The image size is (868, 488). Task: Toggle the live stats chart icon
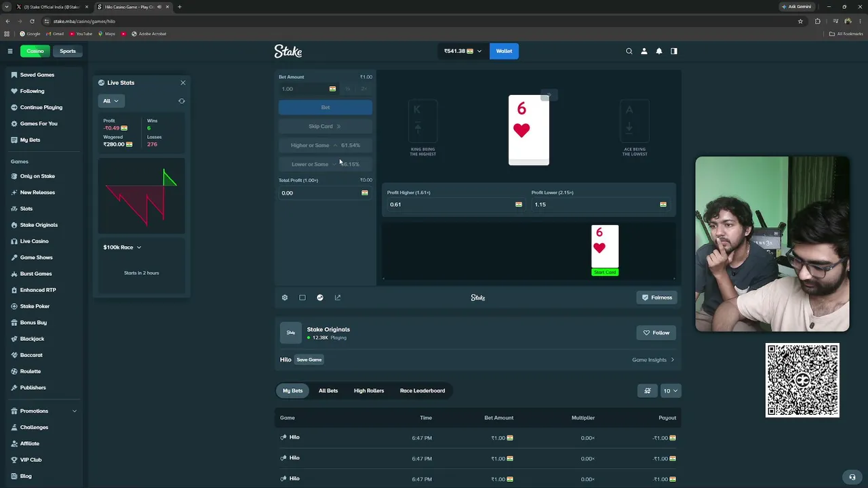(x=320, y=298)
